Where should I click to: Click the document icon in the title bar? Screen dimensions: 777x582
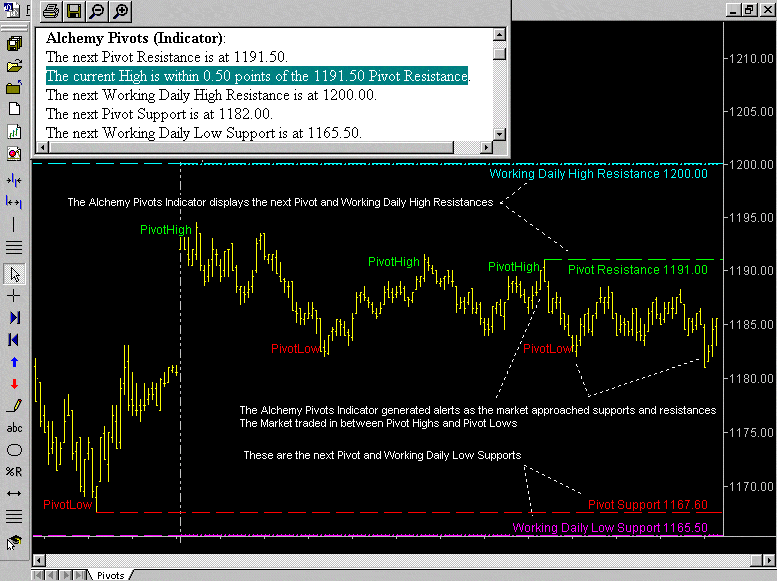coord(12,9)
